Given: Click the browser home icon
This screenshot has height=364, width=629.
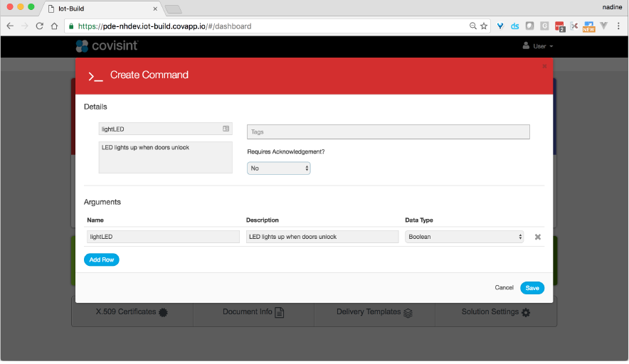Looking at the screenshot, I should point(54,26).
